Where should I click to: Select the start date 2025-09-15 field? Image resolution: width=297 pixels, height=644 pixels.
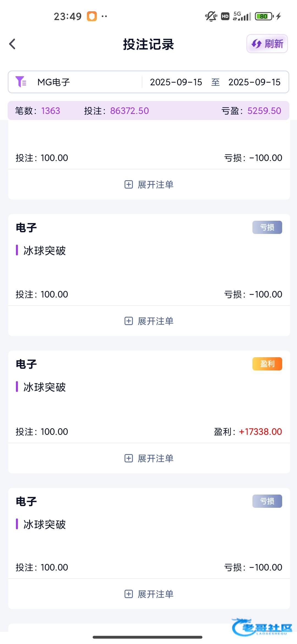(x=176, y=82)
